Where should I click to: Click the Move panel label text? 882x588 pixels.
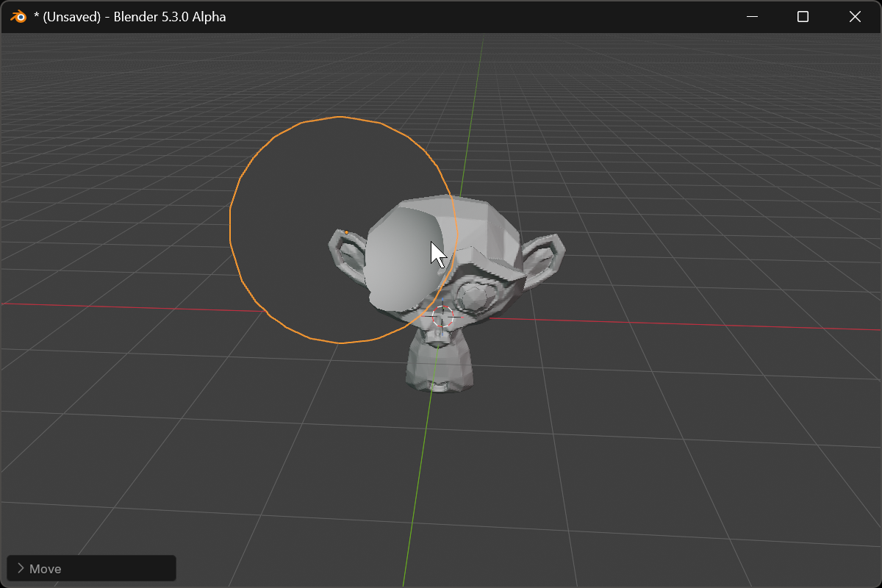click(46, 569)
